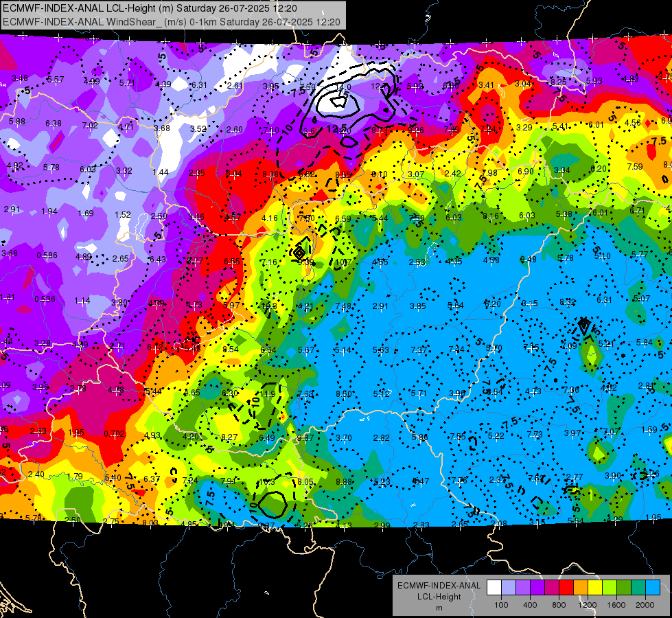Click the 0.536 wind shear value

pyautogui.click(x=45, y=299)
